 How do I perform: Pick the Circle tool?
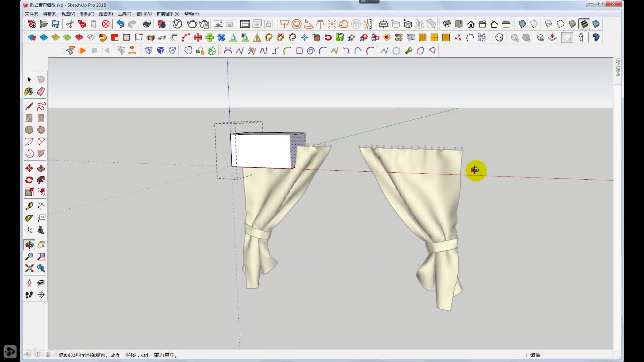pos(29,130)
